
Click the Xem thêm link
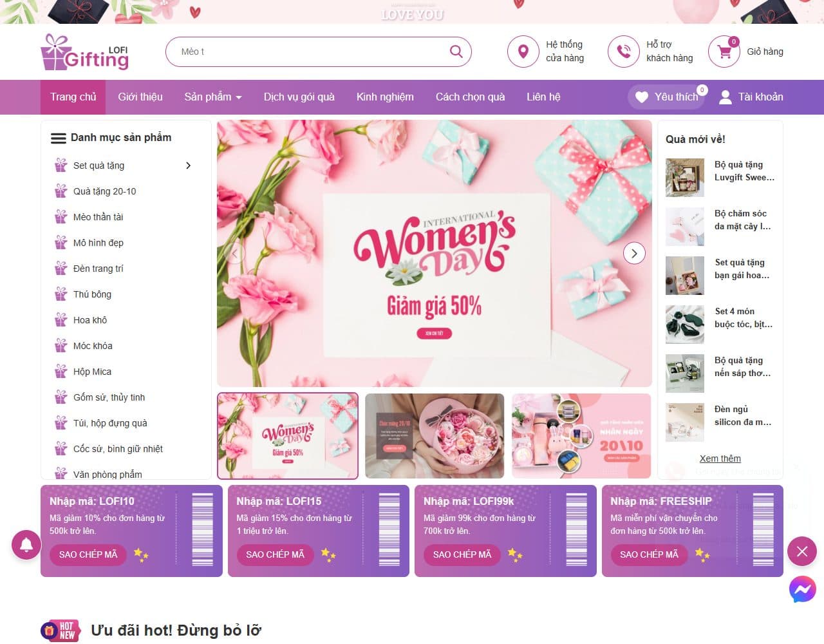pyautogui.click(x=720, y=459)
